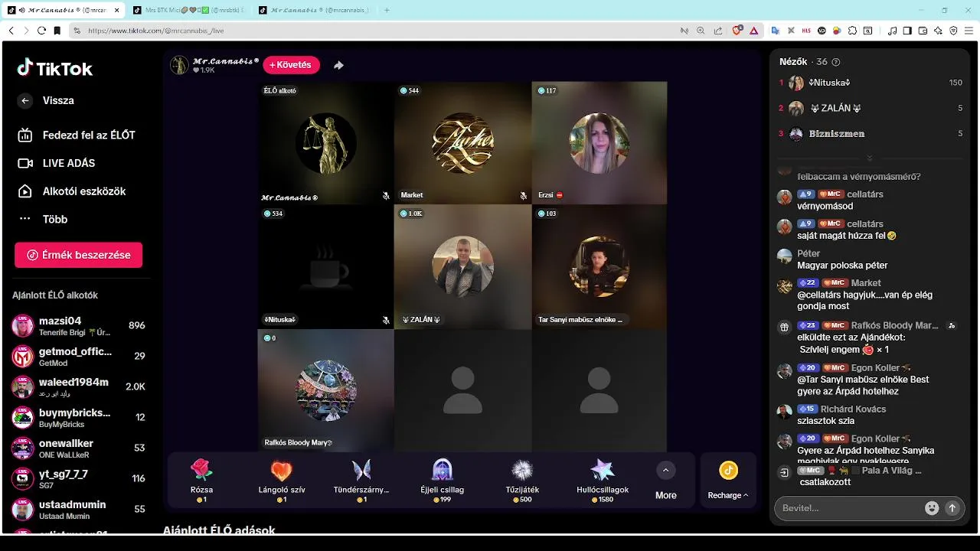This screenshot has width=980, height=551.
Task: Switch to Mrs BTK Mici browser tab
Action: click(x=188, y=10)
